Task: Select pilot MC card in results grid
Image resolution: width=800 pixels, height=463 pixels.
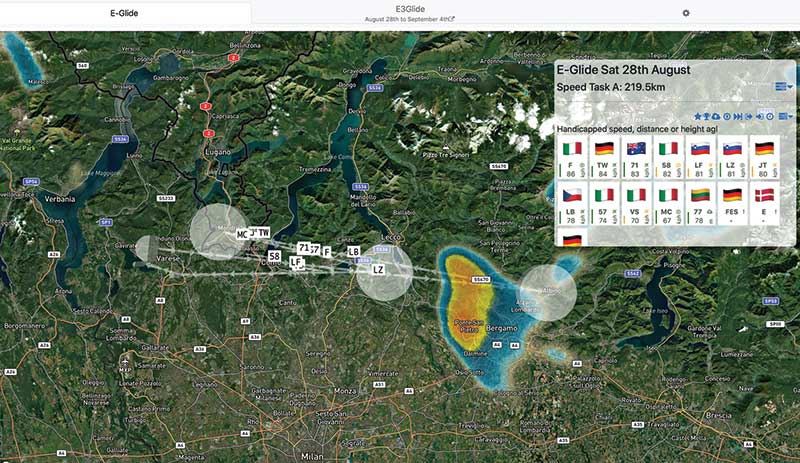Action: tap(667, 204)
